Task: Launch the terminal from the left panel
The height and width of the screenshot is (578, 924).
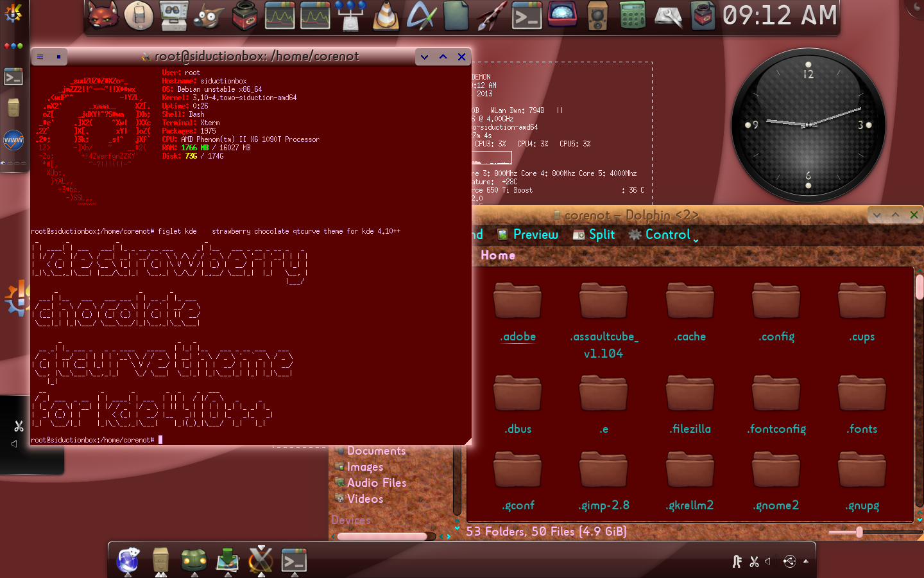Action: click(x=13, y=76)
